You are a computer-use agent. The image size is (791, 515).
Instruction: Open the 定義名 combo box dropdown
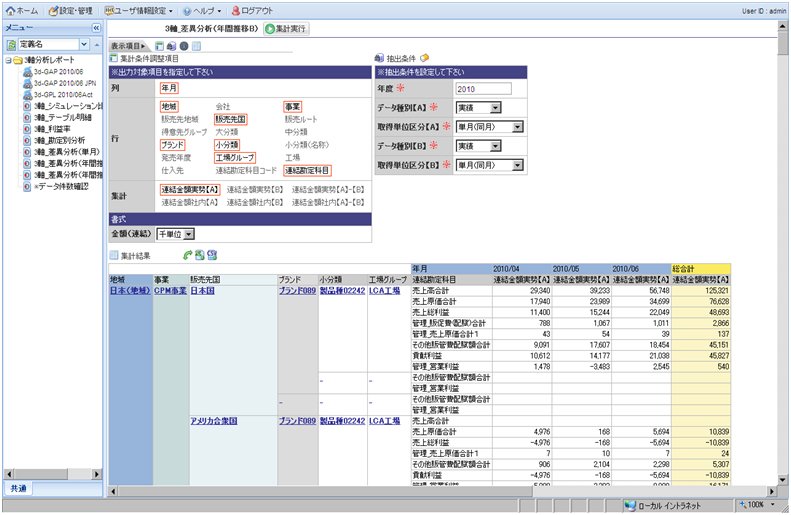pyautogui.click(x=84, y=44)
